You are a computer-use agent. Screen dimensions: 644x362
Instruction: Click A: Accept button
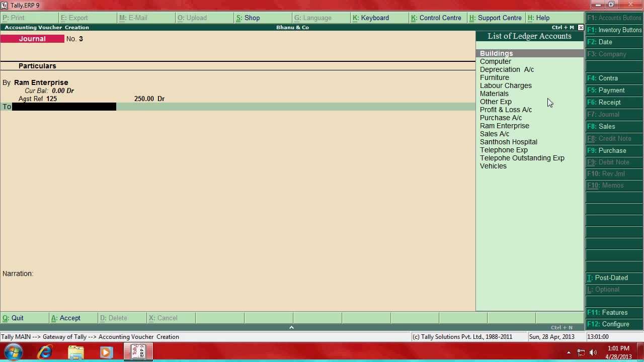click(x=73, y=318)
